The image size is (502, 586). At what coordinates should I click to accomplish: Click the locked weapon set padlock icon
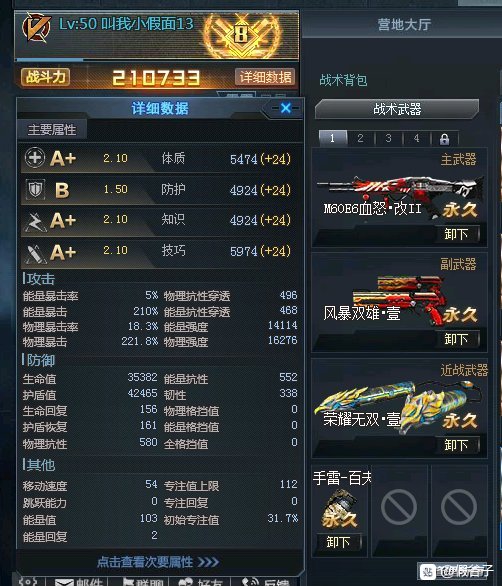click(444, 139)
